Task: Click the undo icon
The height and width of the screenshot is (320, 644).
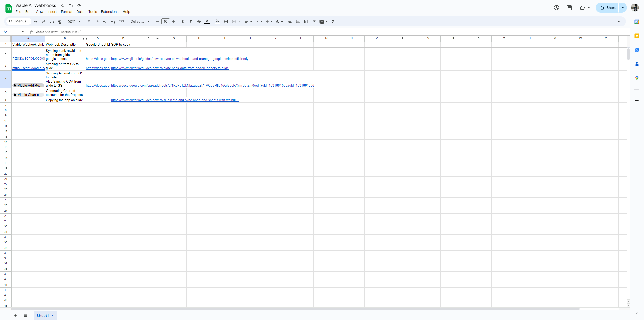Action: (x=36, y=22)
